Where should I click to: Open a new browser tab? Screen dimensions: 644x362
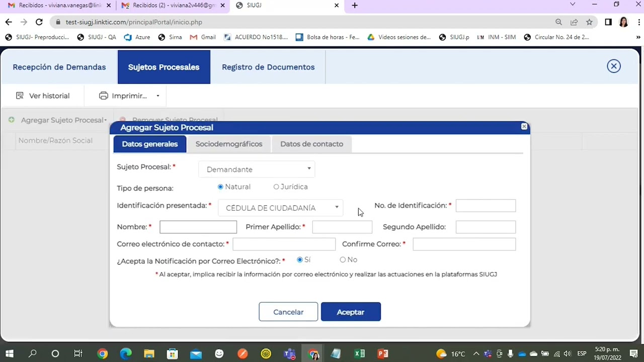[x=355, y=6]
